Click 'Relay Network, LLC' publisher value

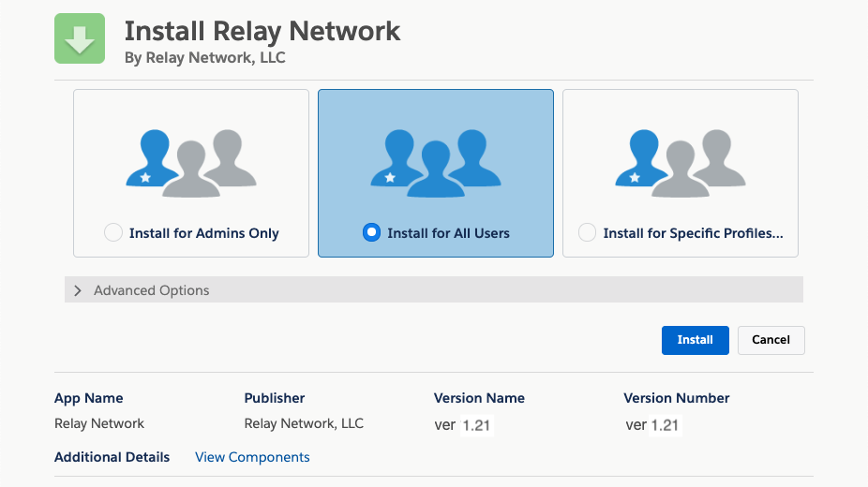point(304,423)
